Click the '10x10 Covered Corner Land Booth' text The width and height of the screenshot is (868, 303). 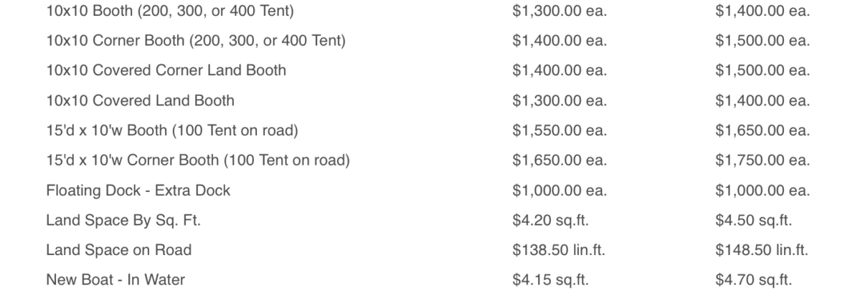tap(166, 70)
